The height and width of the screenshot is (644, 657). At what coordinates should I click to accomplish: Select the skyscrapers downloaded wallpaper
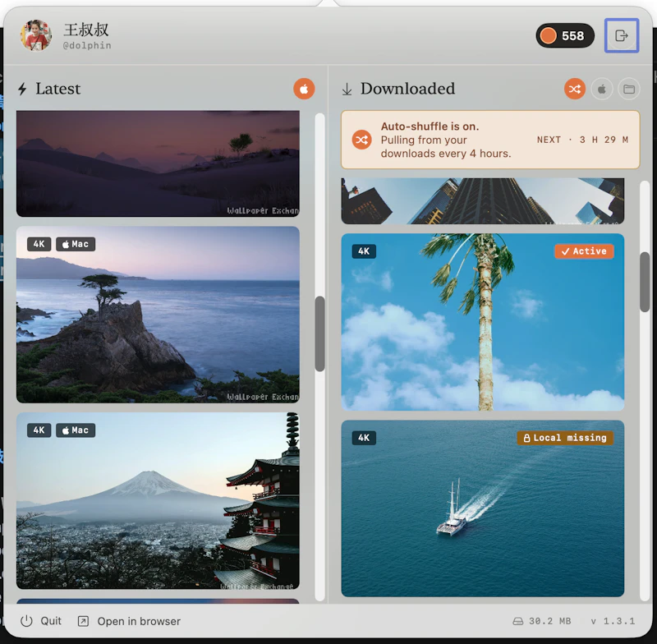[x=483, y=201]
